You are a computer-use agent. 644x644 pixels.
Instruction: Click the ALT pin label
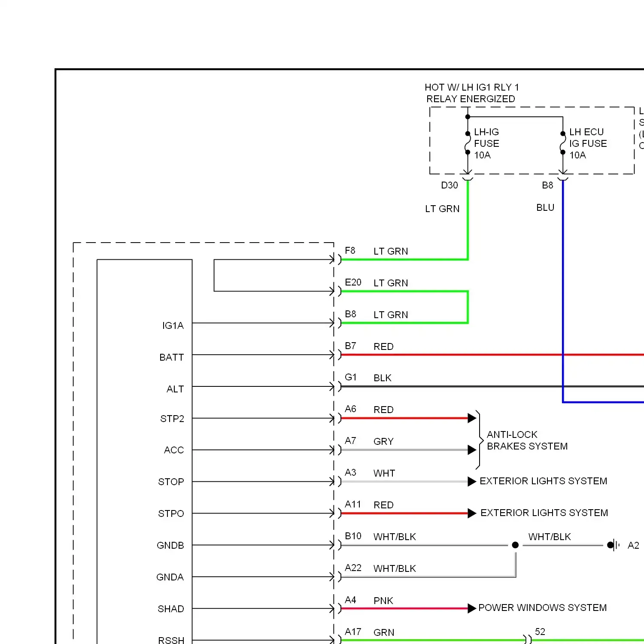175,389
